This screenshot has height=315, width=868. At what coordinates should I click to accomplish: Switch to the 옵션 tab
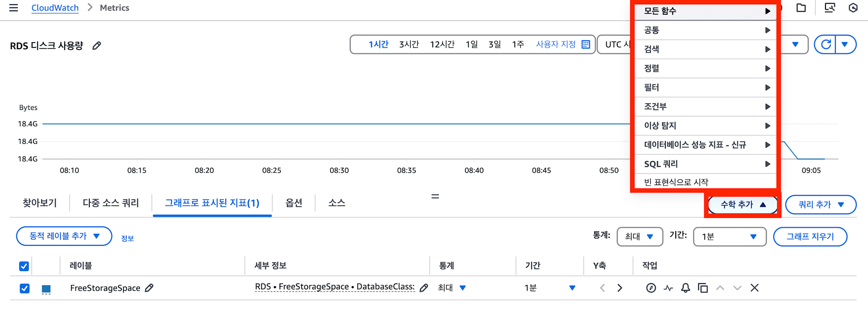pos(294,203)
